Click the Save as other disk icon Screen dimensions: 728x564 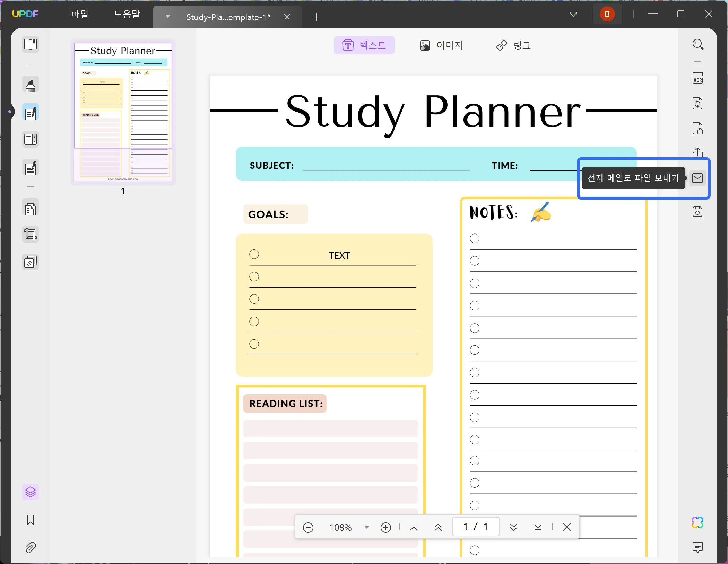click(x=698, y=211)
